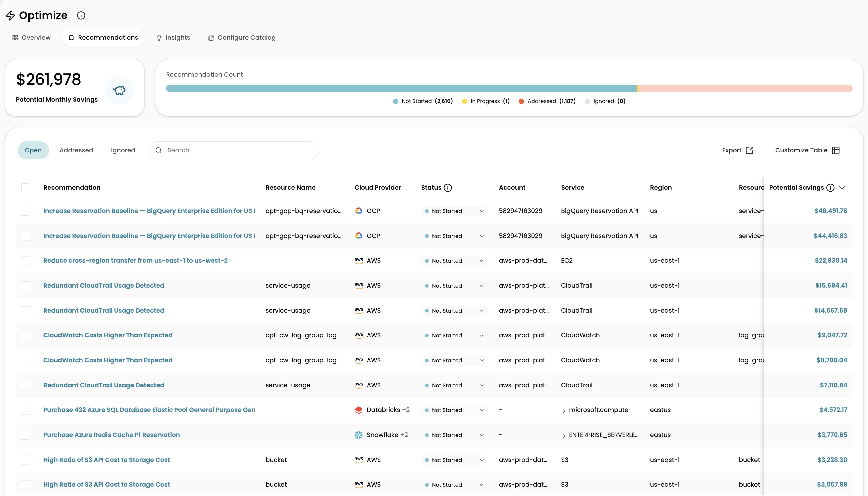Select the Azure Redis Cache row checkbox

[x=26, y=435]
